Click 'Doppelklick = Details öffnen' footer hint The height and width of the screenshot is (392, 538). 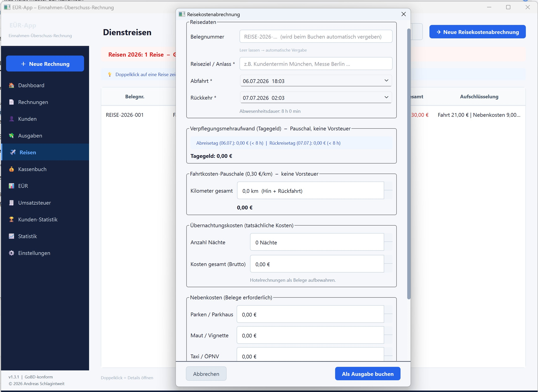click(x=127, y=378)
